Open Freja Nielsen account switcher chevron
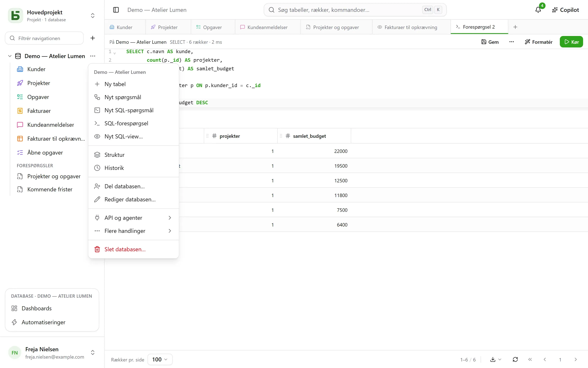 [92, 353]
